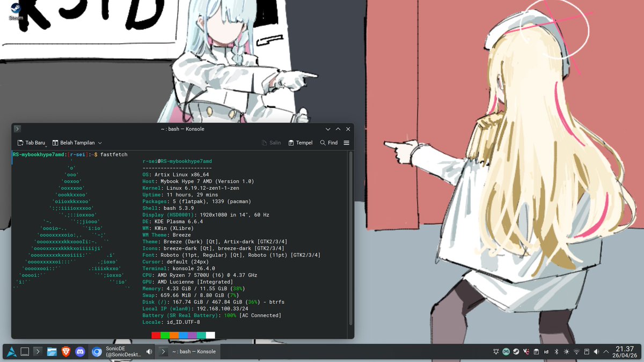Click the white color block in fastfetch
Screen dimensions: 644x362
(x=210, y=335)
